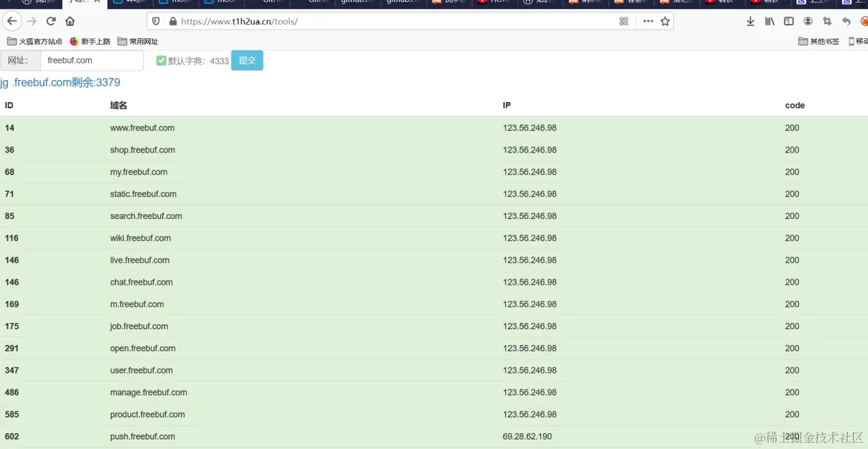Click the code 200 cell in wiki.freebuf.com row

pyautogui.click(x=792, y=238)
